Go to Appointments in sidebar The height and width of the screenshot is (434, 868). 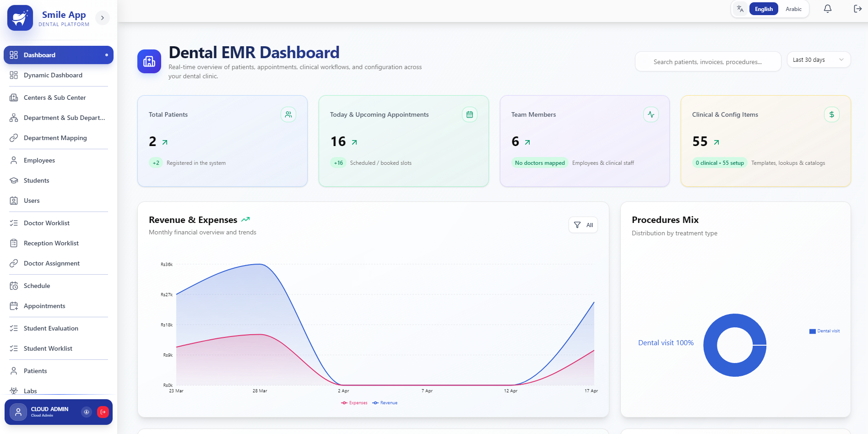(44, 306)
